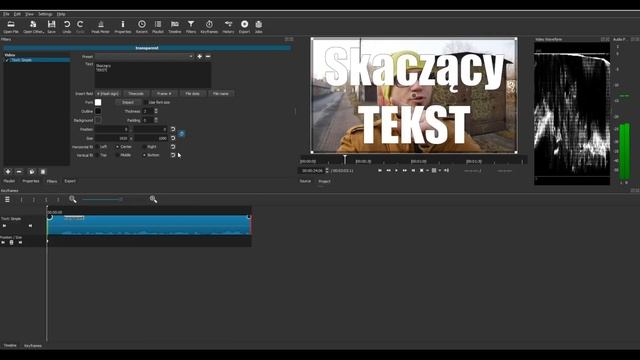This screenshot has height=360, width=640.
Task: Open the keyframes panel hamburger menu
Action: tap(7, 199)
